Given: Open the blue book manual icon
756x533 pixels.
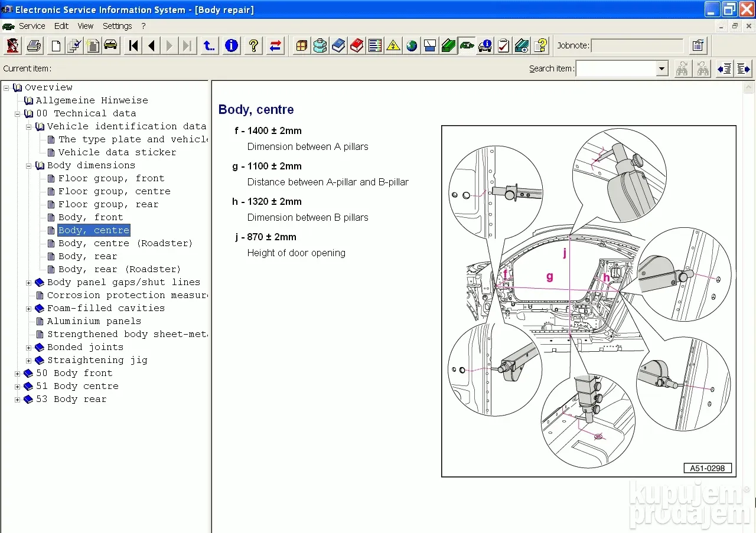Looking at the screenshot, I should pos(338,45).
